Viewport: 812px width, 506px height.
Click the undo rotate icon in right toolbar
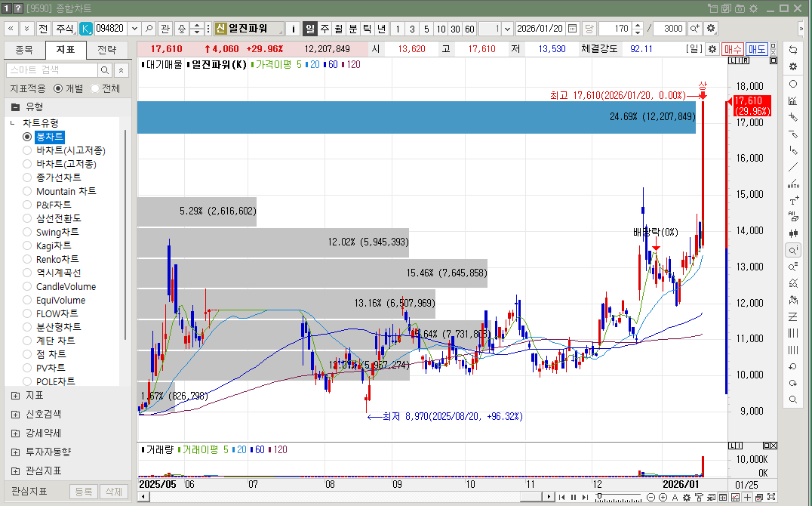point(793,366)
